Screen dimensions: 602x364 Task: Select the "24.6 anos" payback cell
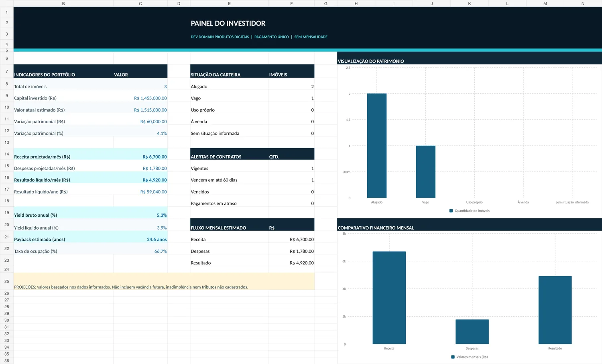tap(140, 237)
